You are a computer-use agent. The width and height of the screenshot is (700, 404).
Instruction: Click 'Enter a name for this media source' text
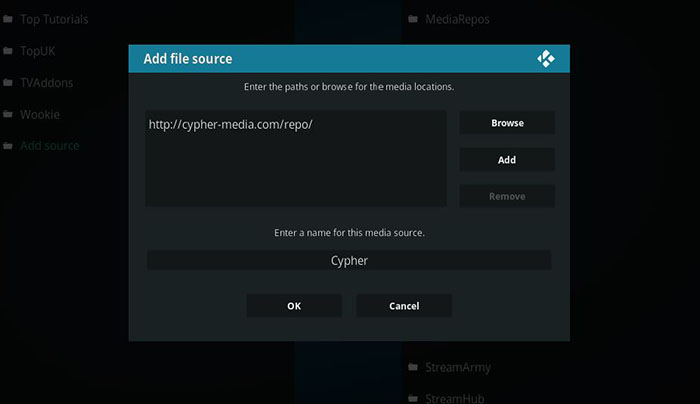click(x=349, y=233)
